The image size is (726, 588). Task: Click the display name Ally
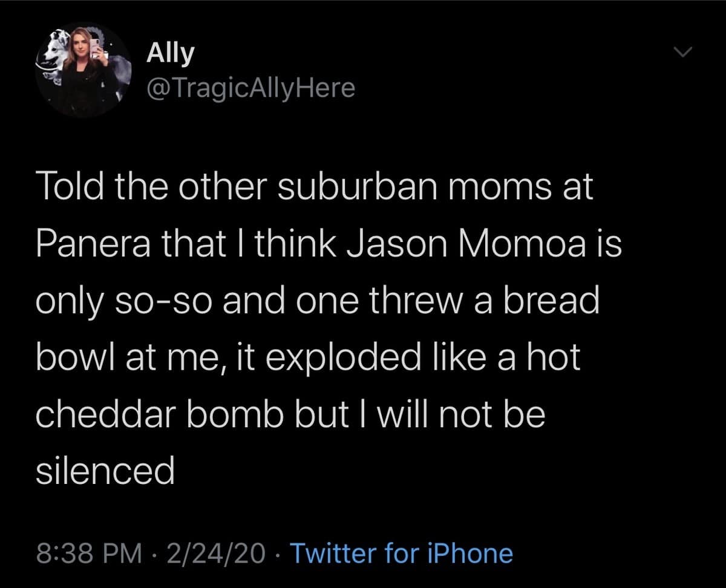tap(169, 51)
